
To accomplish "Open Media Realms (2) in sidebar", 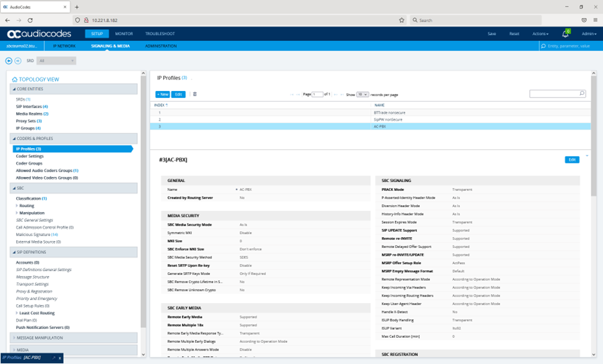I will [32, 114].
